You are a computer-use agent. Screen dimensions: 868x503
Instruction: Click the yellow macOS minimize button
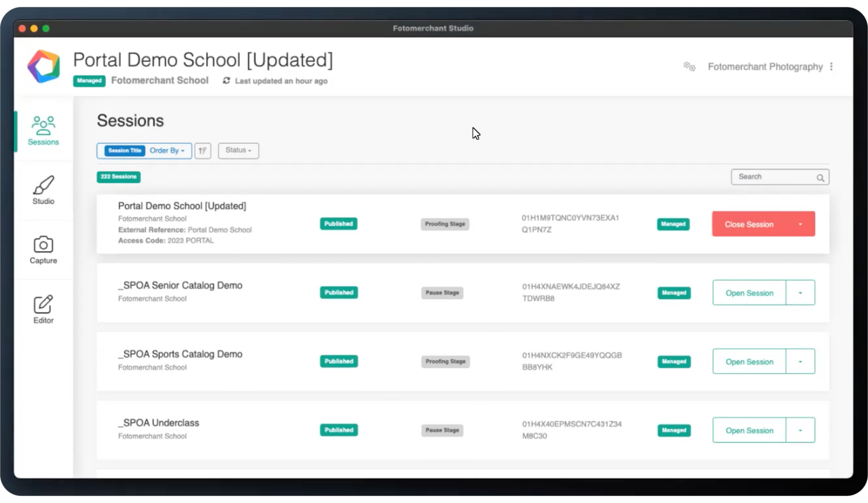(34, 28)
